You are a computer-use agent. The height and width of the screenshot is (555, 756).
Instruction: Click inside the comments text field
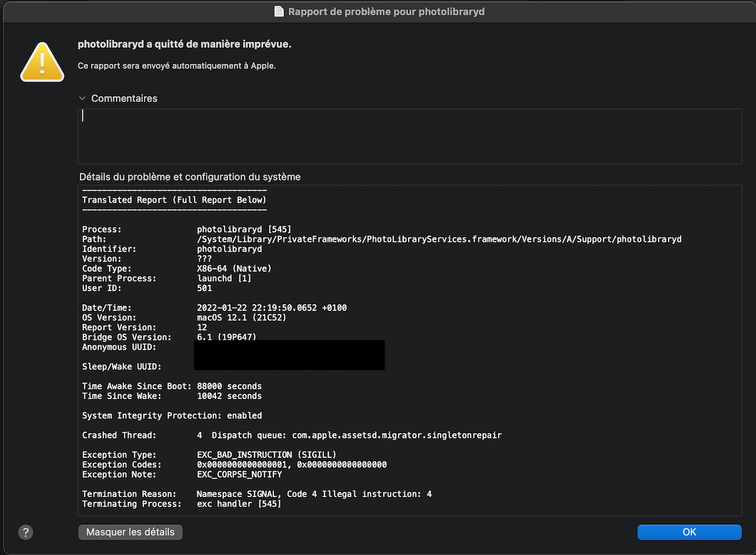click(409, 137)
